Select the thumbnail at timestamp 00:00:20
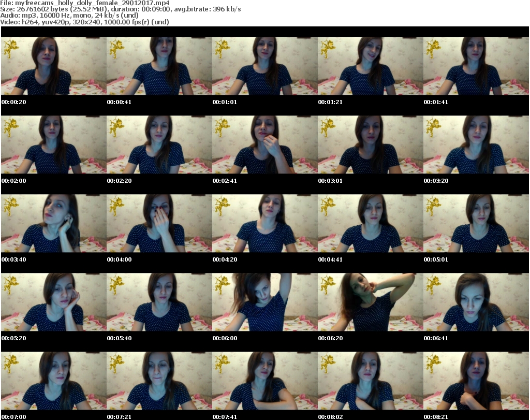Screen dimensions: 530x420 click(x=54, y=66)
